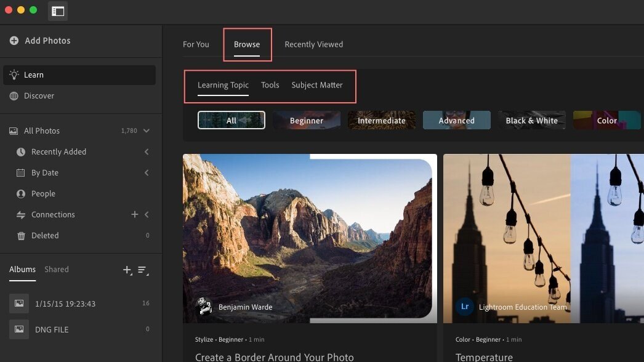Click Benjamin Warde's avatar

click(x=204, y=306)
